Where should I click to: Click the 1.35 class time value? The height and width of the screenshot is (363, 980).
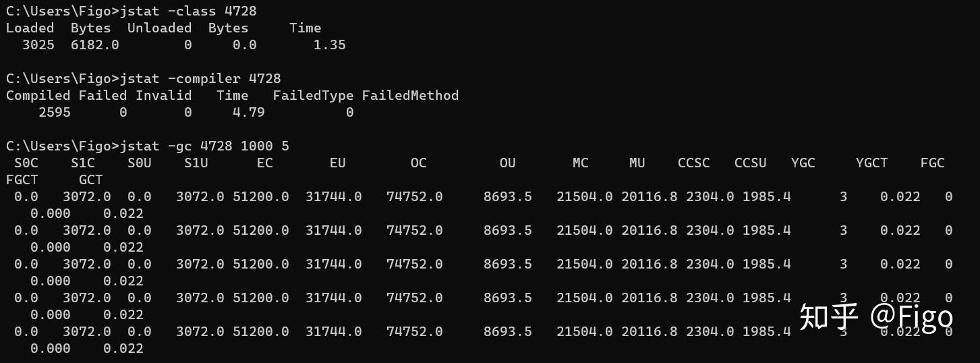point(330,45)
